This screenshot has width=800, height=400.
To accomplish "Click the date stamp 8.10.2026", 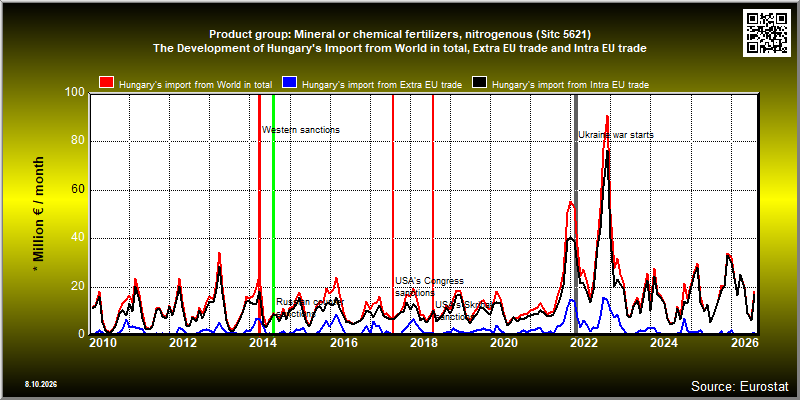I will (40, 384).
